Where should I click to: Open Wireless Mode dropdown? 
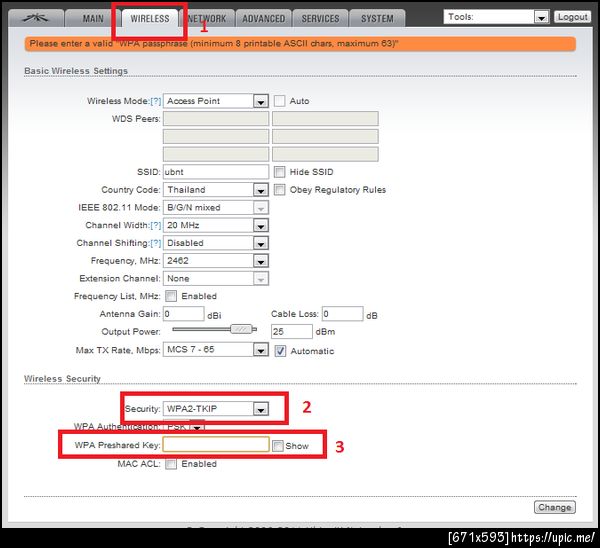pos(216,101)
